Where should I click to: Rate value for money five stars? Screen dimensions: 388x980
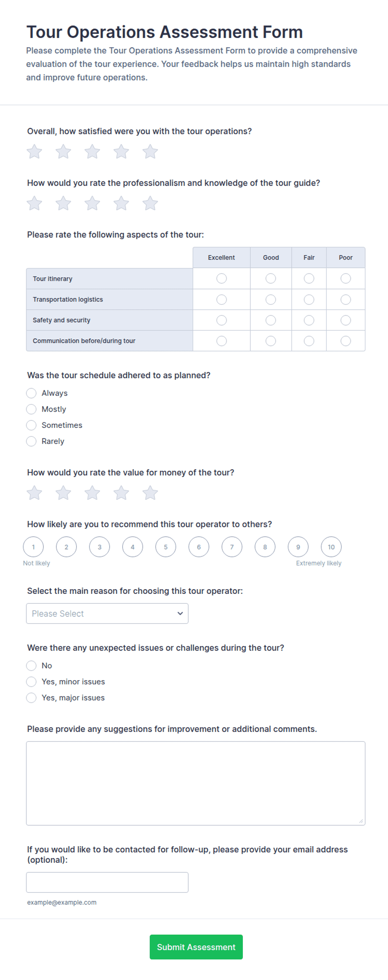150,493
